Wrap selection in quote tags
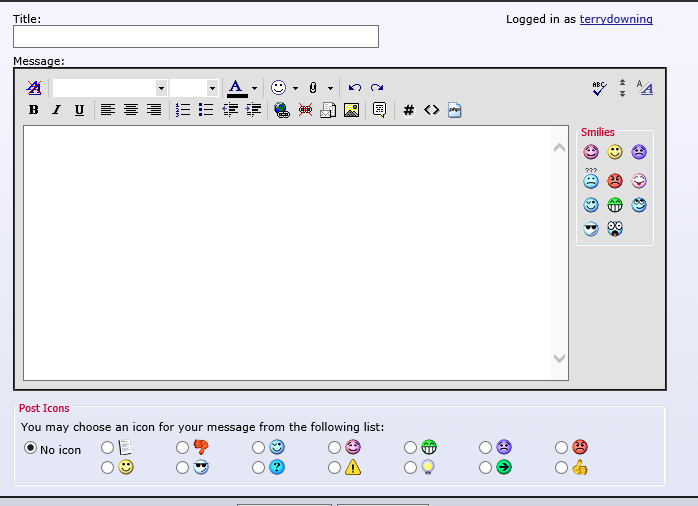698x506 pixels. (x=379, y=110)
